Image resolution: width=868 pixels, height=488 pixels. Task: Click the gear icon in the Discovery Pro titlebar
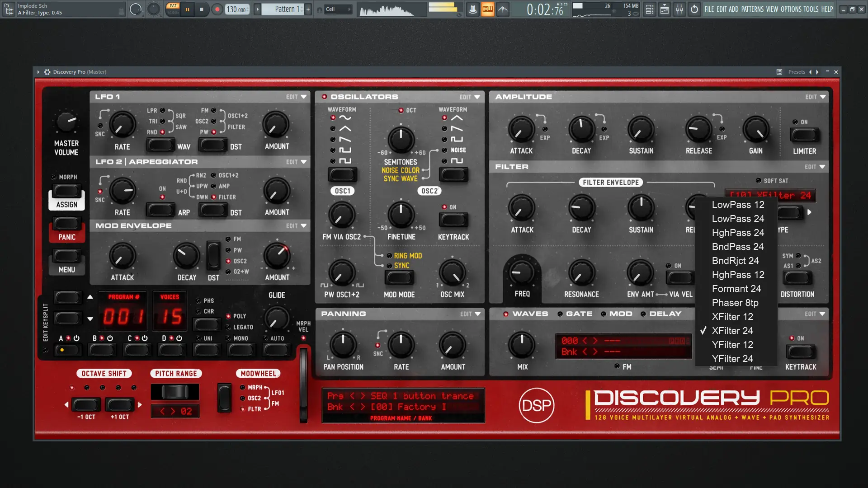[47, 72]
